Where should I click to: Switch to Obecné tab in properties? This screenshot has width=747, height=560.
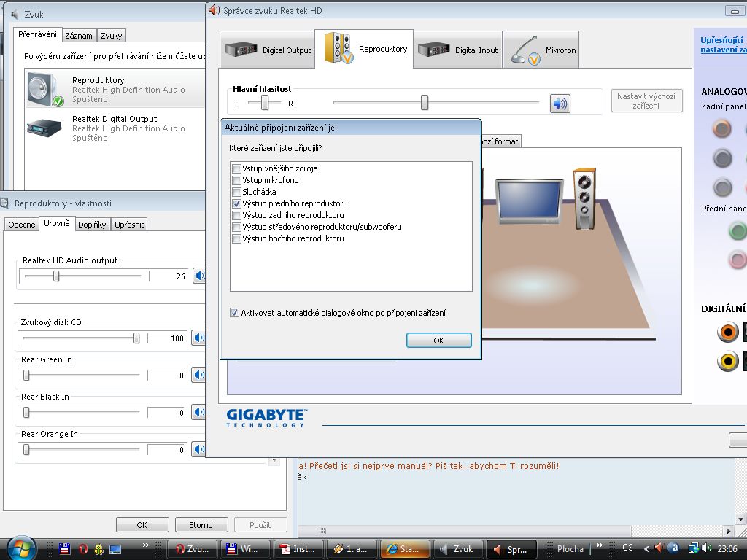click(x=22, y=225)
